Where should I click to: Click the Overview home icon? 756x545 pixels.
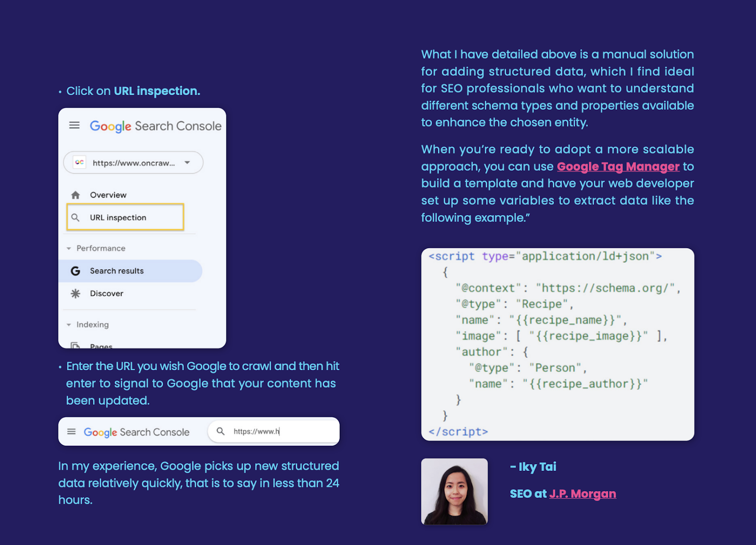[x=75, y=195]
